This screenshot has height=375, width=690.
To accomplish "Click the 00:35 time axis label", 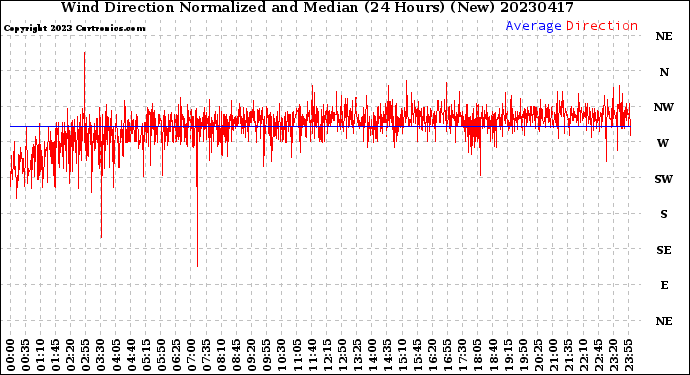I will click(x=26, y=355).
